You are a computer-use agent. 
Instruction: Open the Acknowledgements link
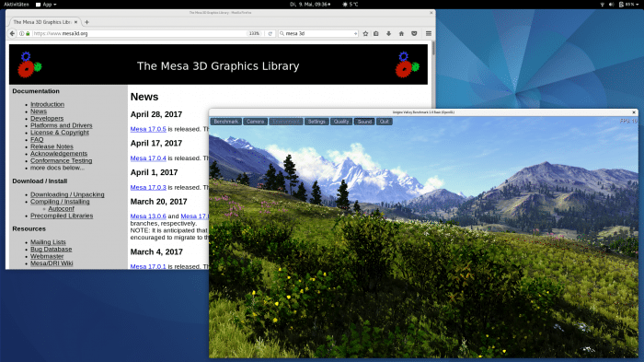(59, 154)
